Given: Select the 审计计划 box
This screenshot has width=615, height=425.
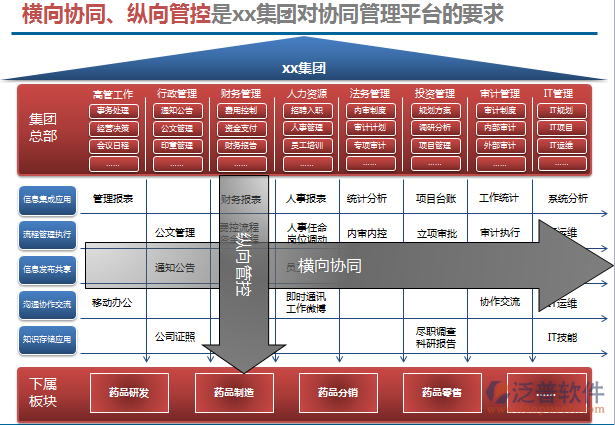Looking at the screenshot, I should (x=371, y=128).
